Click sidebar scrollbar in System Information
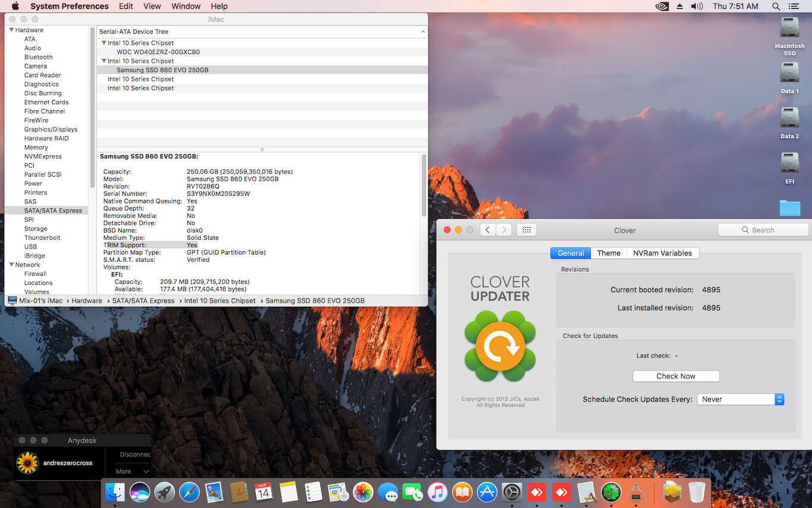The width and height of the screenshot is (812, 508). pyautogui.click(x=92, y=107)
